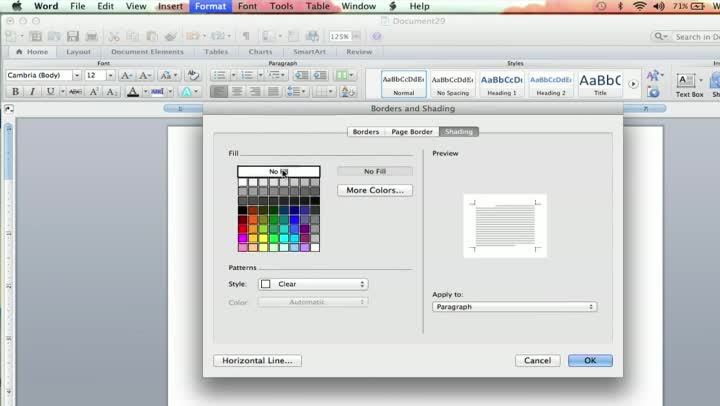
Task: Open the Font size dropdown arrow
Action: [x=110, y=75]
